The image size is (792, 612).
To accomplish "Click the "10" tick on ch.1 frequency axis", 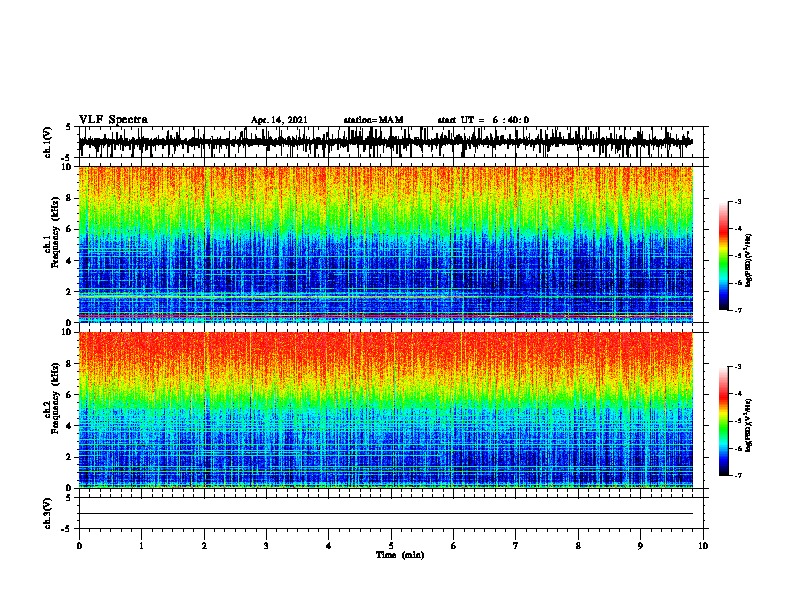I will (68, 167).
